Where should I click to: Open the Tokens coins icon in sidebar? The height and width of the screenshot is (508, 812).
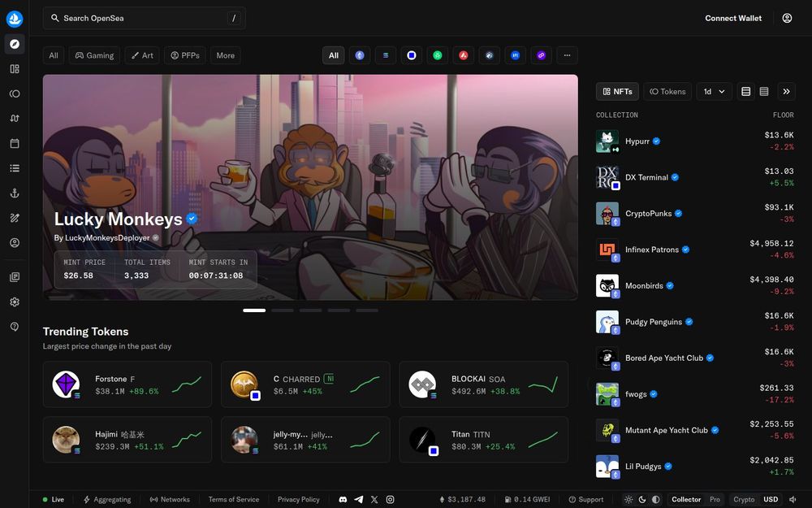15,93
